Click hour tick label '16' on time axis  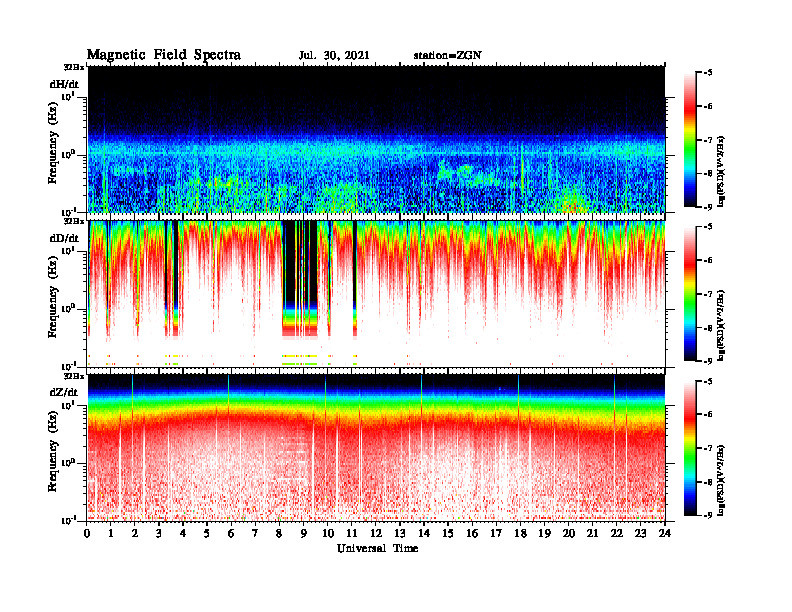pos(472,533)
